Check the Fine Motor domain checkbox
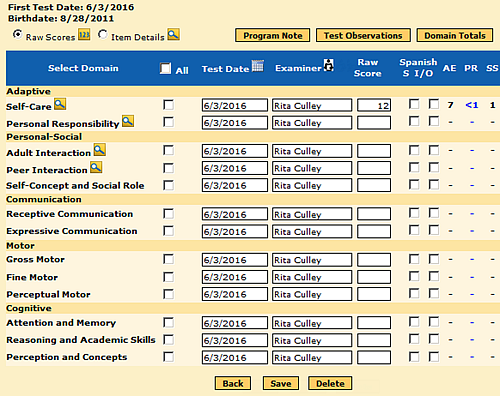This screenshot has height=396, width=500. coord(169,277)
